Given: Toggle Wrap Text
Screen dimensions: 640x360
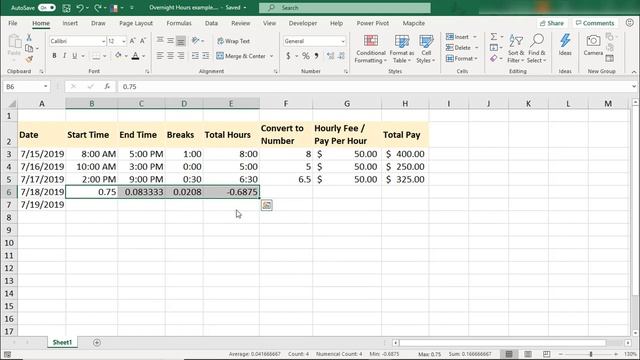Looking at the screenshot, I should tap(233, 41).
